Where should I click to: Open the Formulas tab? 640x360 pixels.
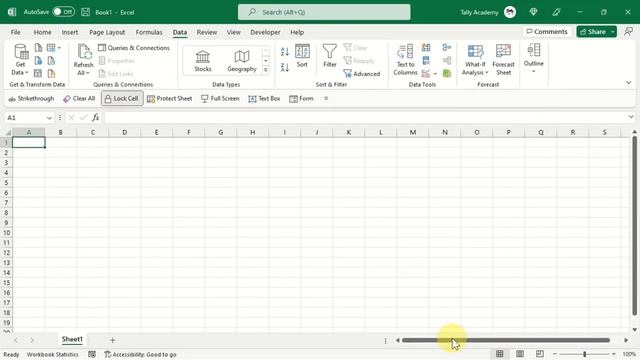tap(149, 32)
